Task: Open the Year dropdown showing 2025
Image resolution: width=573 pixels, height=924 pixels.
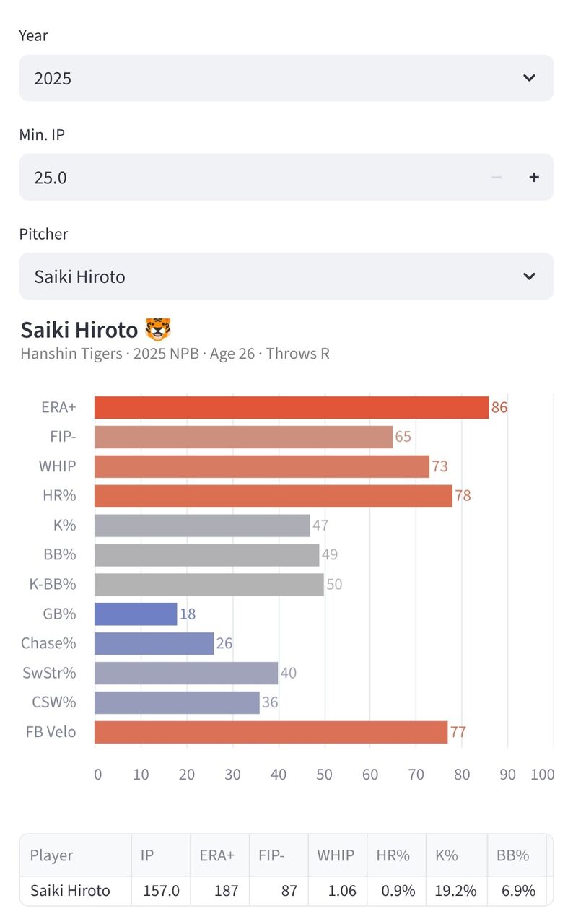Action: point(286,78)
